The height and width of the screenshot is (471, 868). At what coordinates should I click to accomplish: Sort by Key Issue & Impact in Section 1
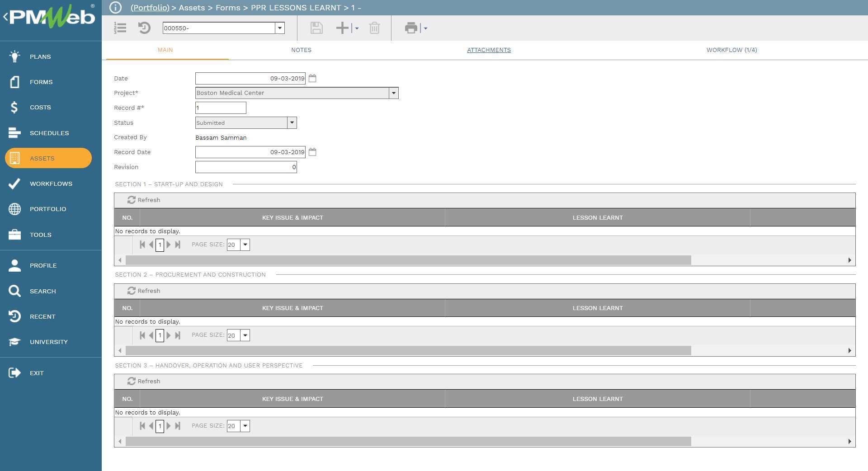pos(292,217)
